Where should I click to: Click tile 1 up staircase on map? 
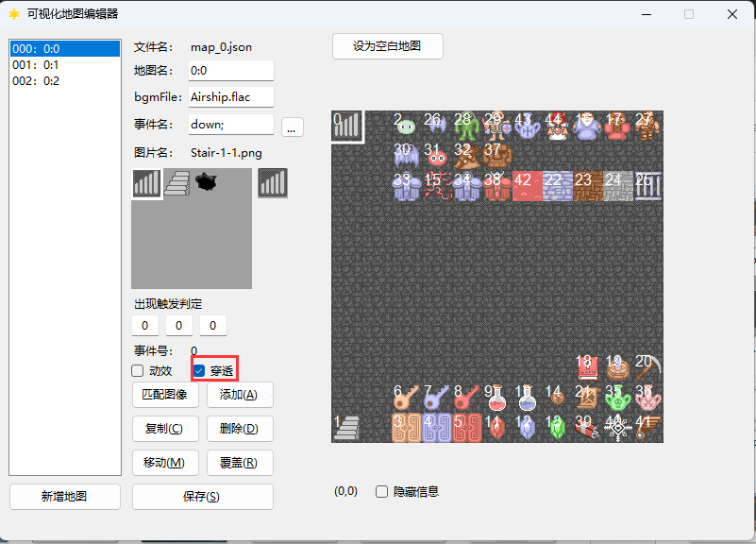(x=346, y=428)
